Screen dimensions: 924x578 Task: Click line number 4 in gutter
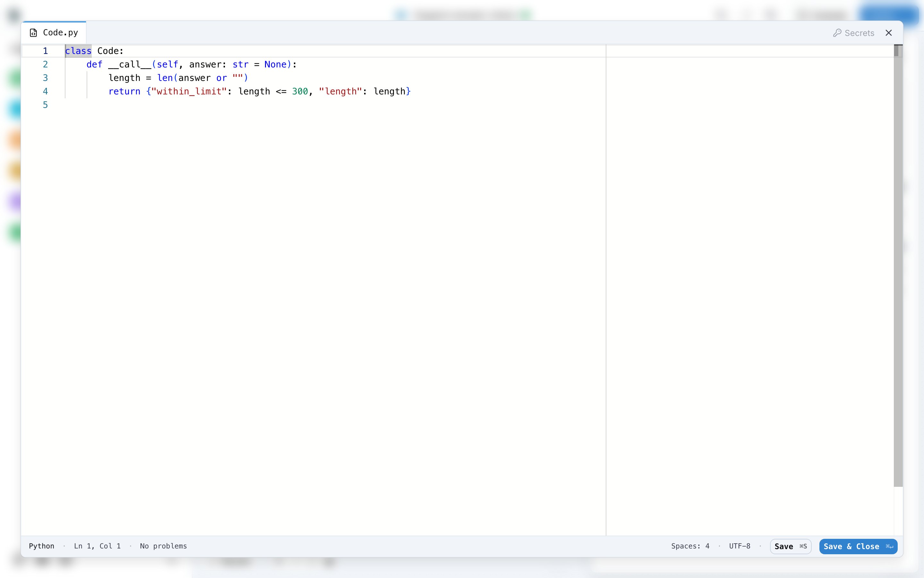tap(46, 92)
